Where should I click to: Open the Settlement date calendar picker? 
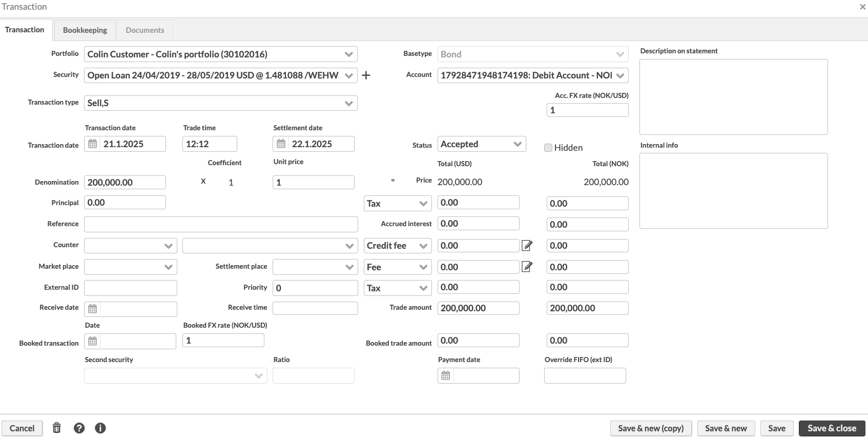pos(281,144)
